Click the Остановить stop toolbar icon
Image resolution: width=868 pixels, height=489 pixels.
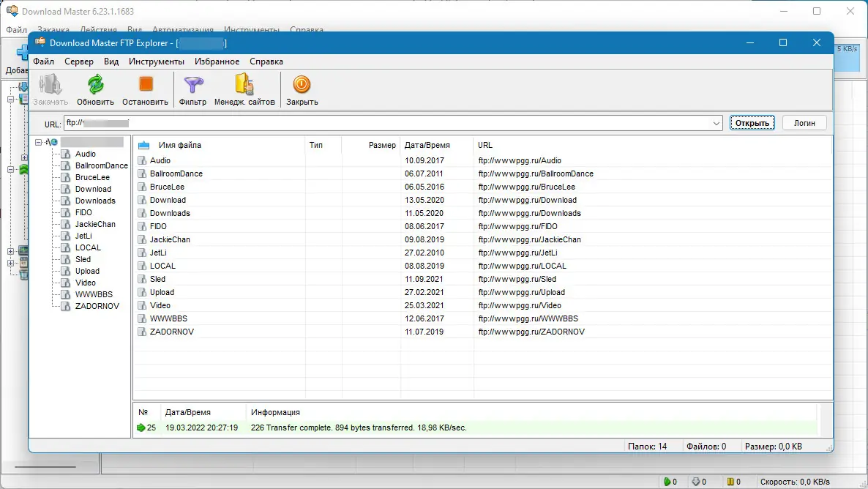(146, 84)
